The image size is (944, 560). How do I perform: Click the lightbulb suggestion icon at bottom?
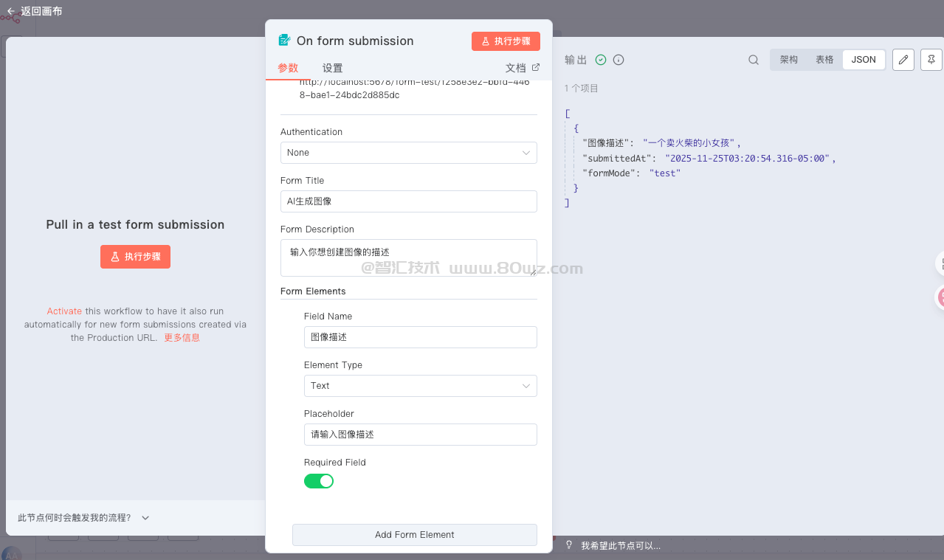click(569, 545)
